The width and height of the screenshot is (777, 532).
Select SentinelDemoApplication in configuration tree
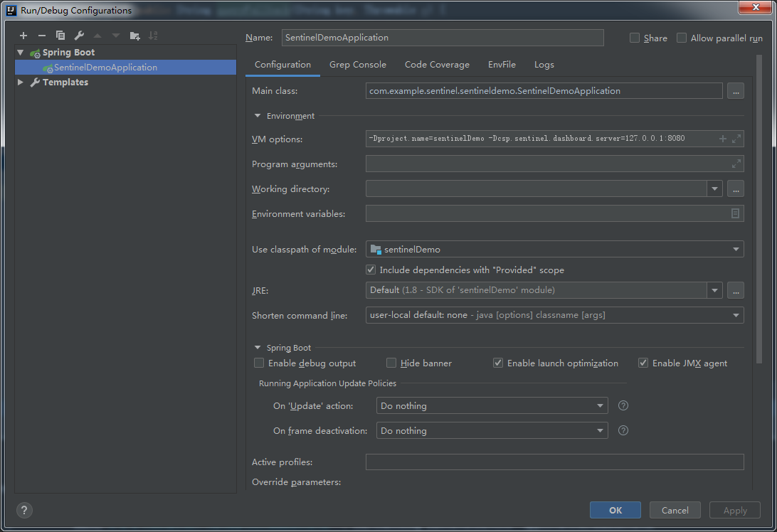126,68
